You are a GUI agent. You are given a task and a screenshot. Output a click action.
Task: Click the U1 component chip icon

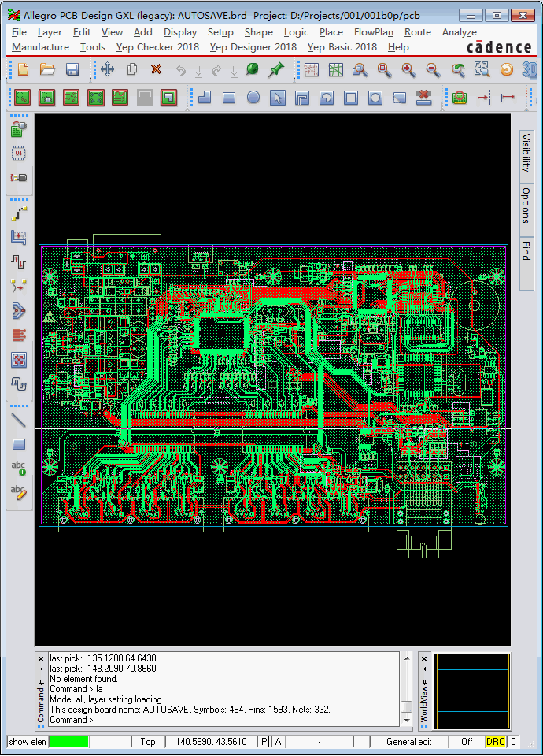[19, 154]
